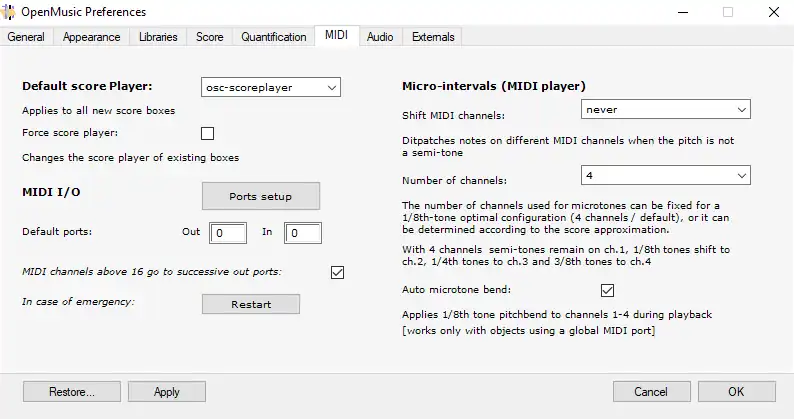Toggle MIDI channels above 16 checkbox

337,272
